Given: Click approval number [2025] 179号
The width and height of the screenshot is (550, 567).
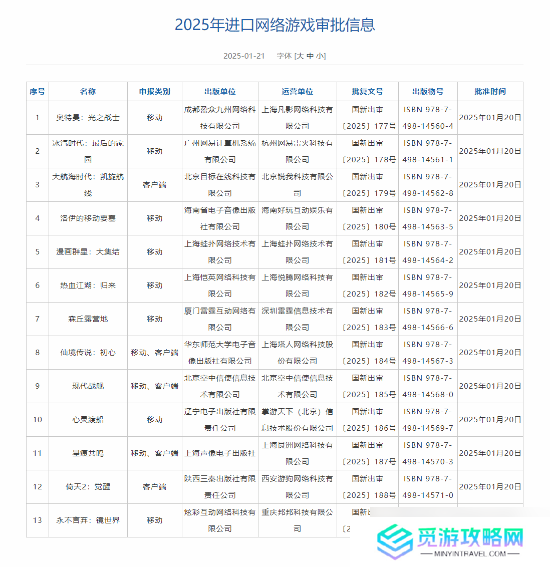Looking at the screenshot, I should click(x=369, y=193).
